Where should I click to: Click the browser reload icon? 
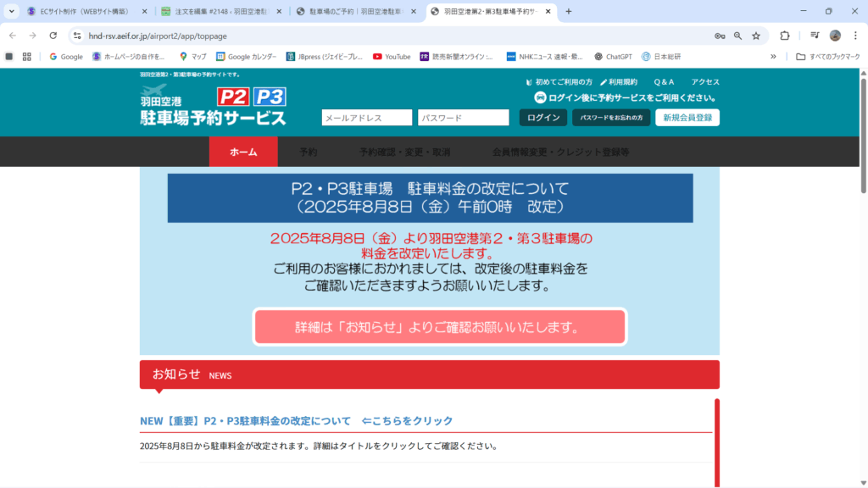53,36
